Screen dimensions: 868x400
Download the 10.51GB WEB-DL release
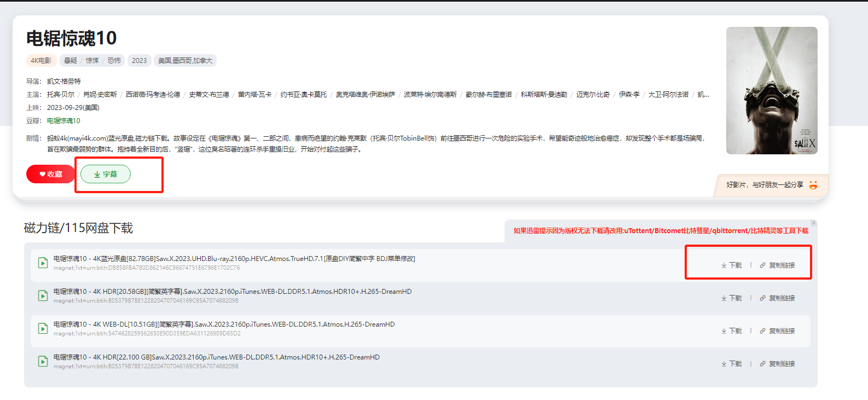[x=732, y=331]
